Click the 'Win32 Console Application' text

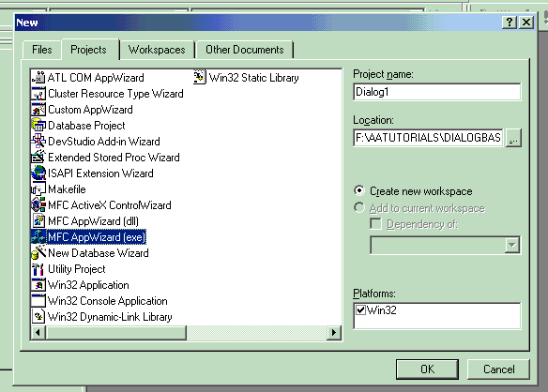pos(108,301)
